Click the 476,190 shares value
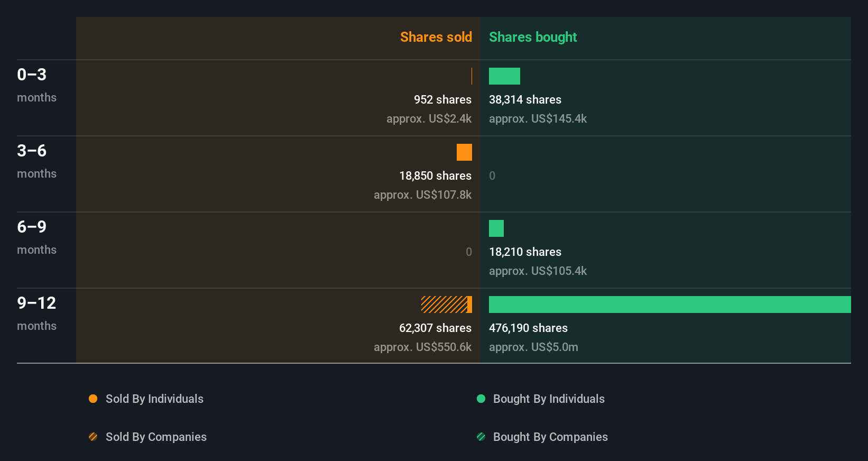The width and height of the screenshot is (868, 461). click(x=528, y=328)
